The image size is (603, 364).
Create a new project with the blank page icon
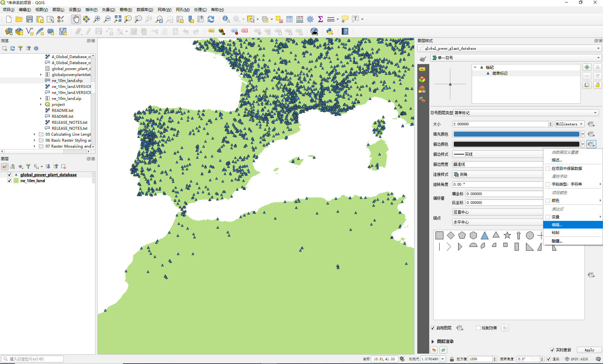pyautogui.click(x=8, y=19)
